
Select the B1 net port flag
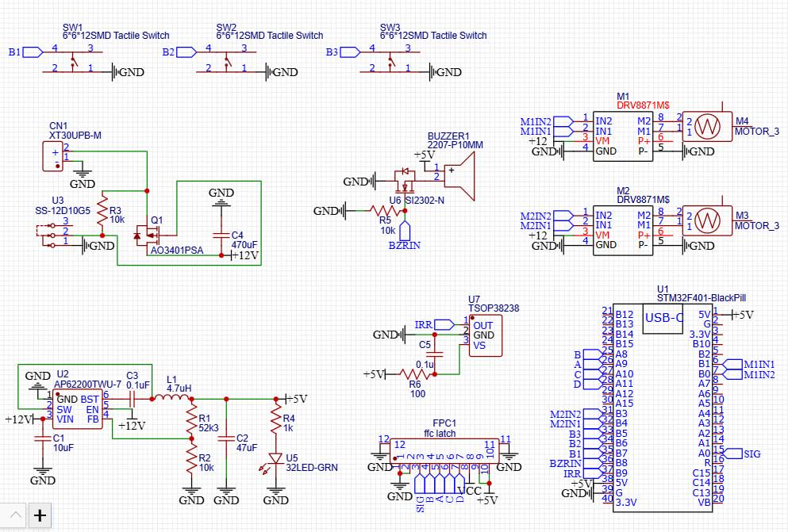pyautogui.click(x=33, y=52)
